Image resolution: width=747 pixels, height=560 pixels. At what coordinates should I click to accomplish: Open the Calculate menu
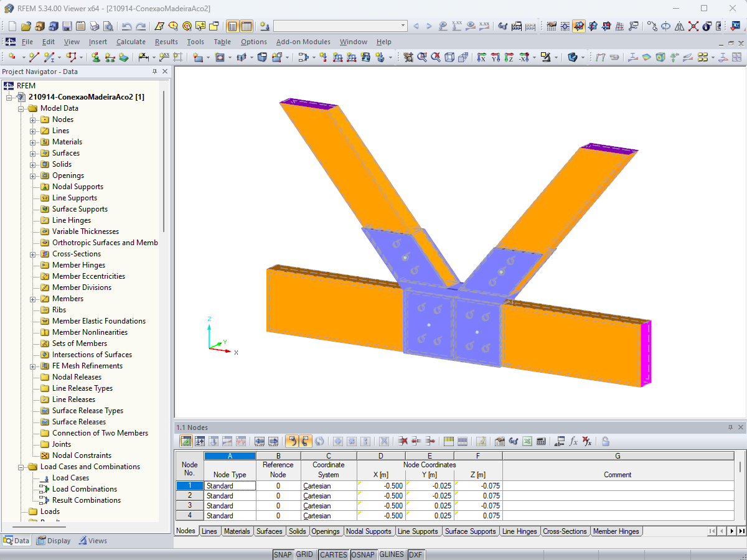131,42
